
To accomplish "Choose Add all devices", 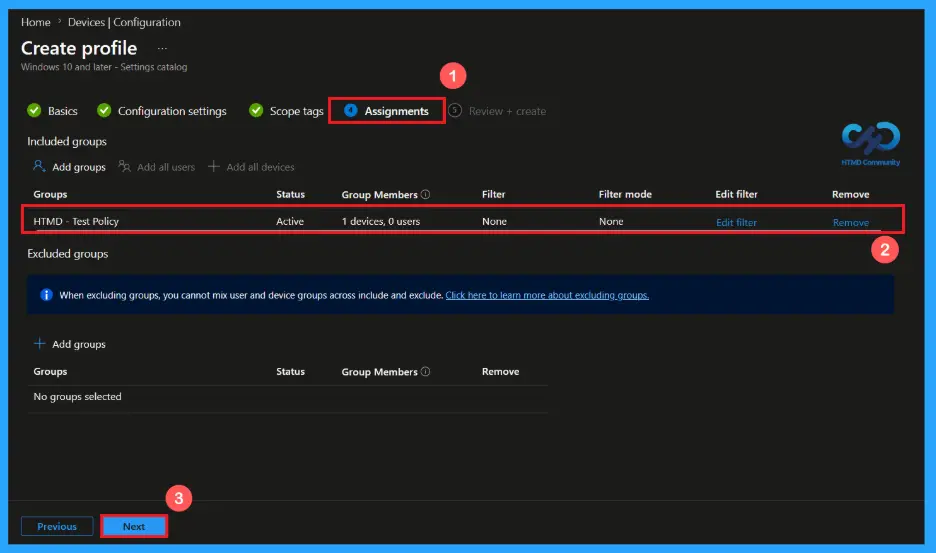I will click(260, 167).
